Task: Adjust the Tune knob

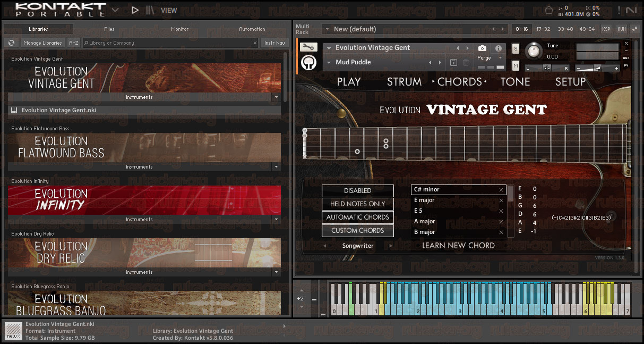Action: [534, 52]
